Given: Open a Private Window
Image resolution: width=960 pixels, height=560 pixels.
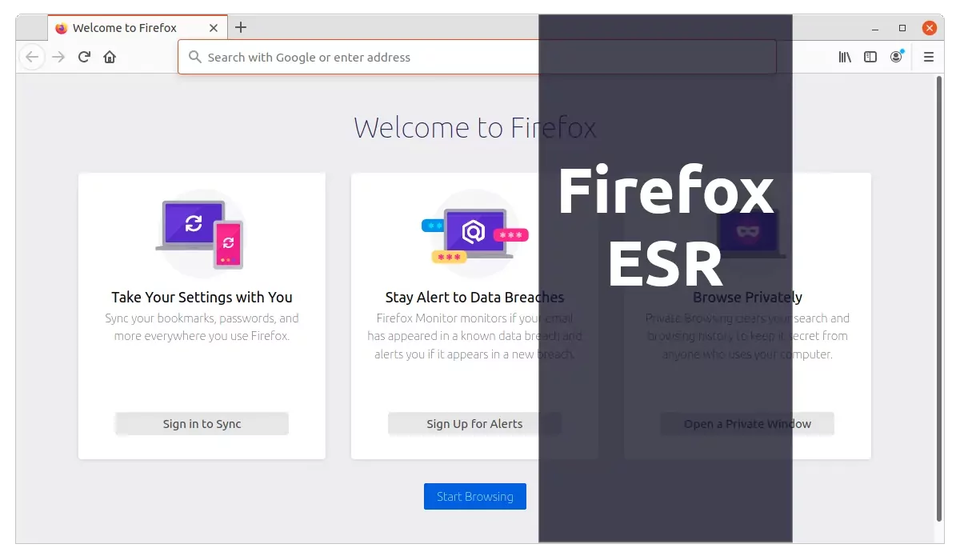Looking at the screenshot, I should (x=746, y=423).
